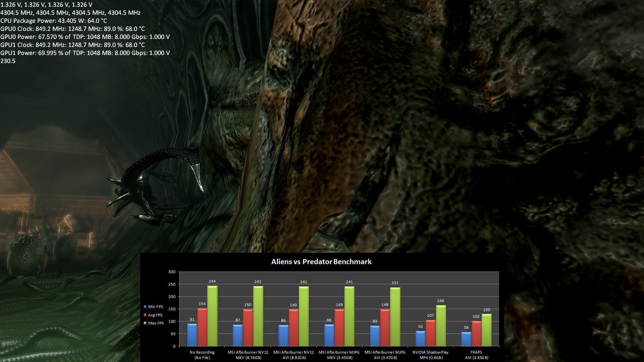644x362 pixels.
Task: Select the No Recording (No File) category label
Action: click(x=202, y=355)
